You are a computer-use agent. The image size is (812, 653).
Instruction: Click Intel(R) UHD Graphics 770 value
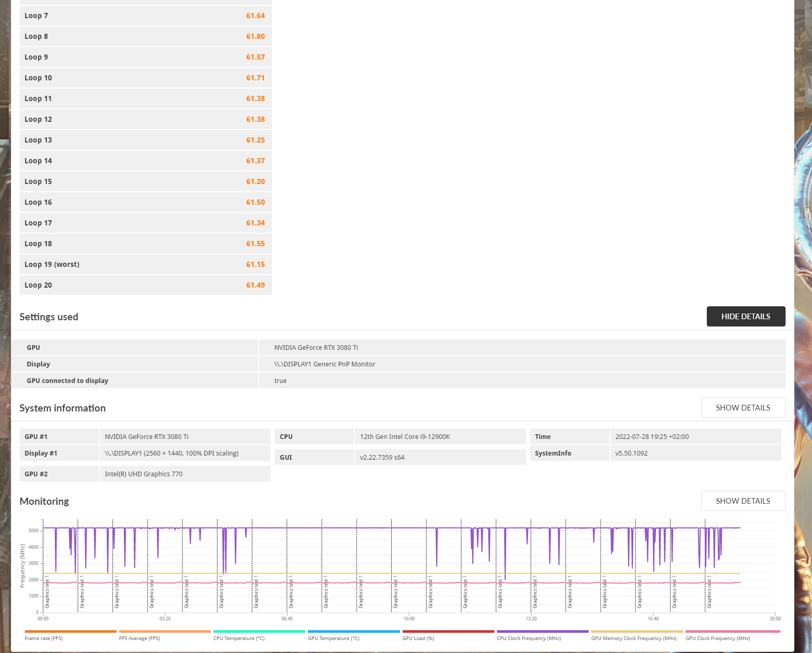tap(144, 474)
